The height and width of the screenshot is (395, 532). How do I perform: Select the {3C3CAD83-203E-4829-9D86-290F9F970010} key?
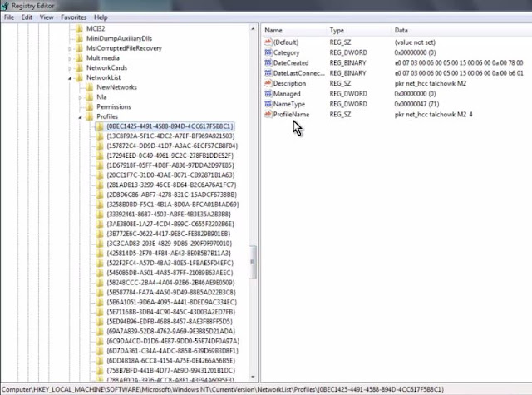pos(170,244)
